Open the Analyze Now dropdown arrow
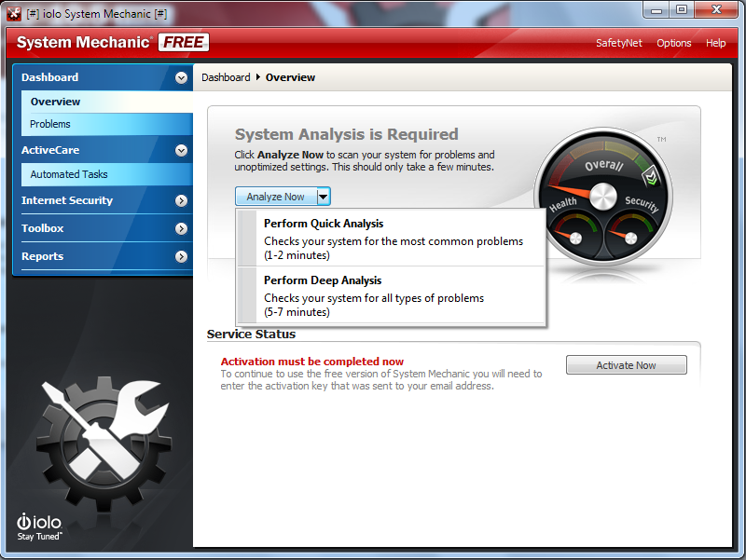 tap(323, 197)
